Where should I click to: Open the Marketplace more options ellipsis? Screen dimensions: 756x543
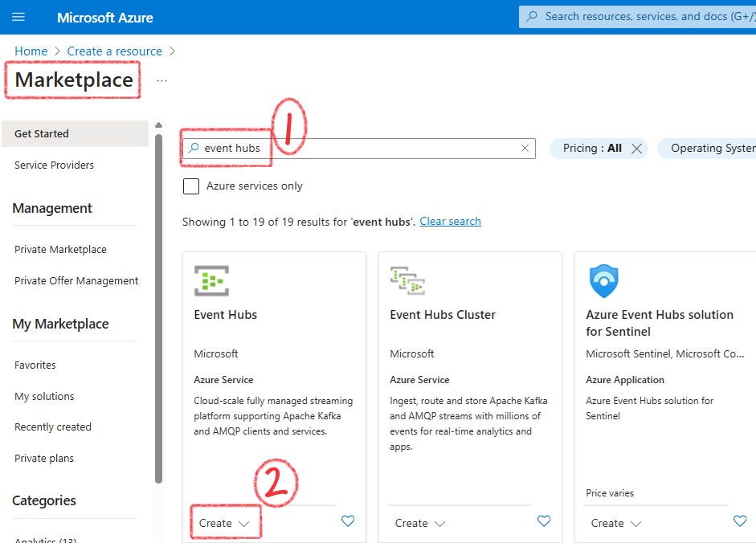(x=162, y=80)
